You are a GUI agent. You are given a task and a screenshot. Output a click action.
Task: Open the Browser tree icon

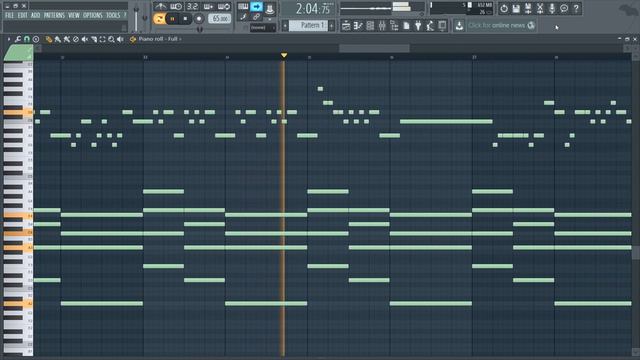click(x=394, y=26)
